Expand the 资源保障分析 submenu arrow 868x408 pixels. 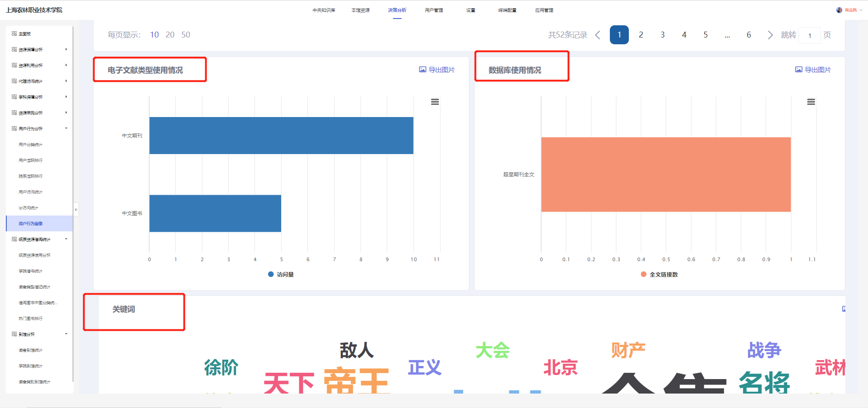point(66,49)
